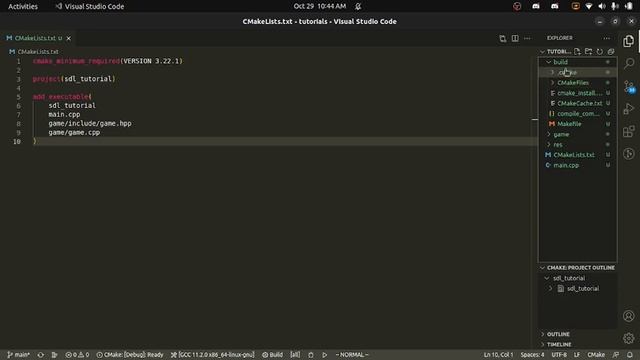640x360 pixels.
Task: Split the editor to the right
Action: tap(515, 38)
